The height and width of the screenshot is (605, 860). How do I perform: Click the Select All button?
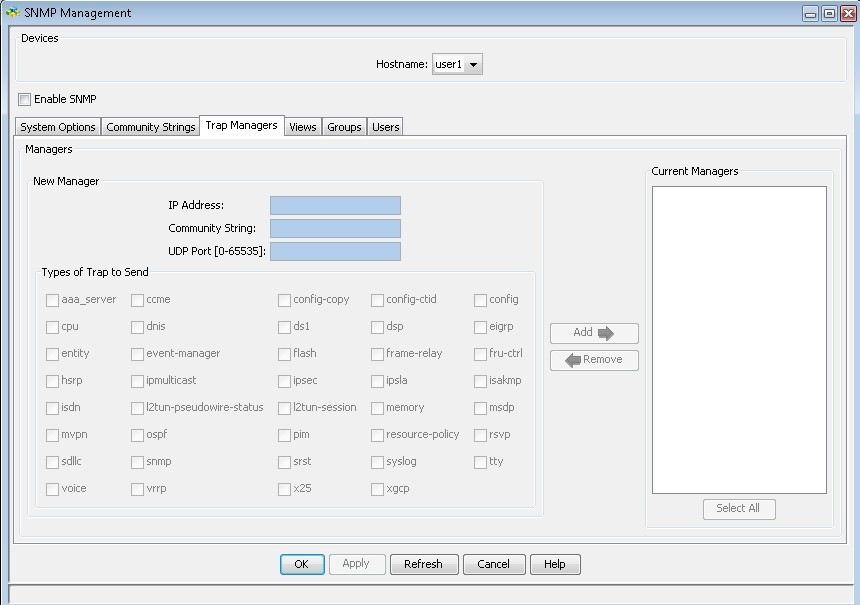point(739,508)
